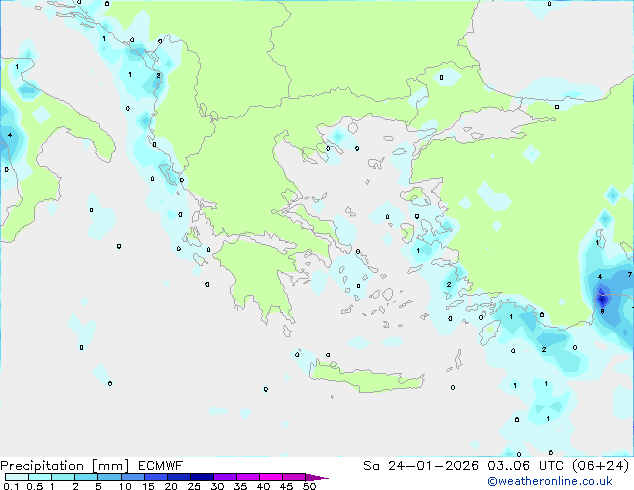Screen dimensions: 634x490
Task: Select the 5–10 mm legend color swatch
Action: click(x=109, y=477)
